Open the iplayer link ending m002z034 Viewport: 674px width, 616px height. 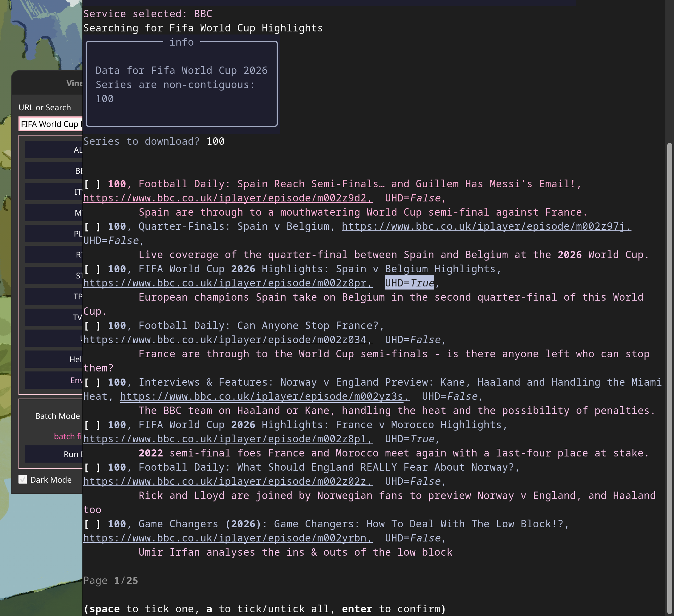point(228,340)
